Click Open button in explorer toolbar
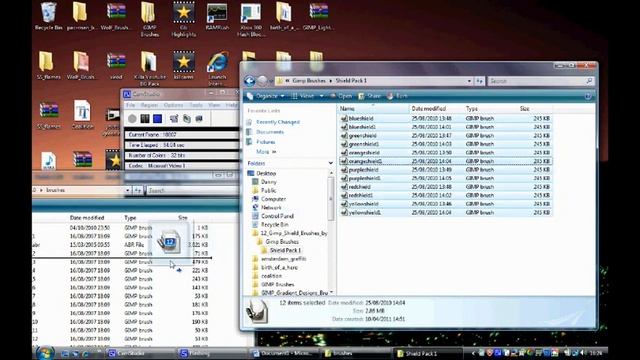The height and width of the screenshot is (360, 640). click(x=341, y=96)
